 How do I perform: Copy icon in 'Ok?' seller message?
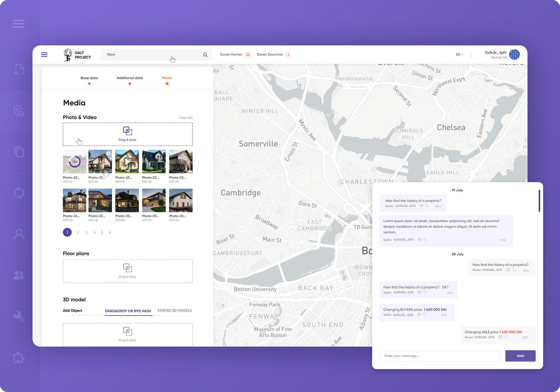coord(419,292)
